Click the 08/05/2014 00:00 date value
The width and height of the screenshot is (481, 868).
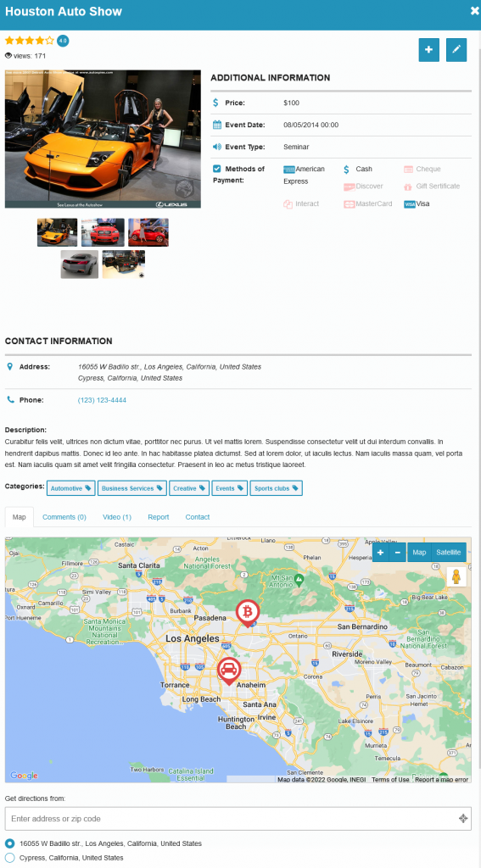pos(310,125)
